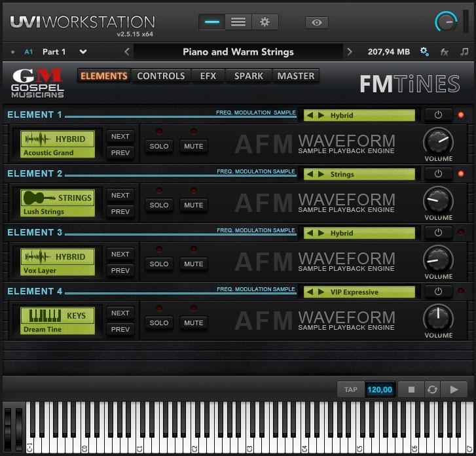Open the settings gear in top toolbar
476x456 pixels.
(265, 22)
